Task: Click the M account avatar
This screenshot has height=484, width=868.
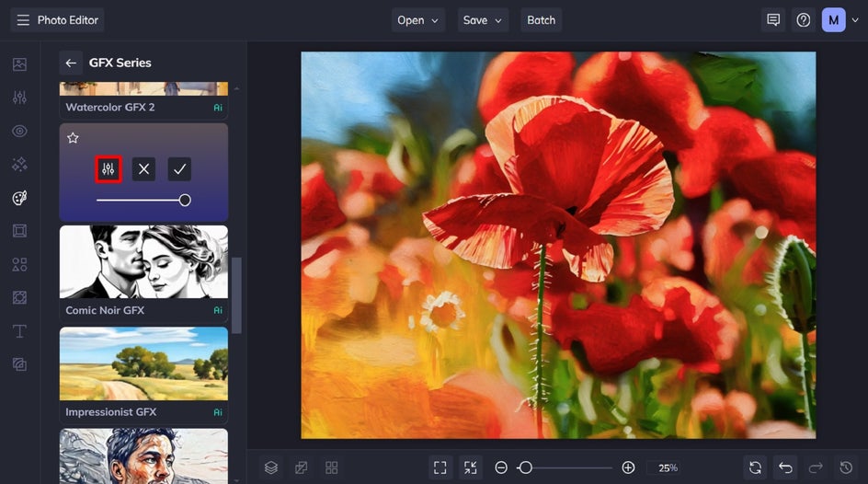Action: tap(833, 20)
